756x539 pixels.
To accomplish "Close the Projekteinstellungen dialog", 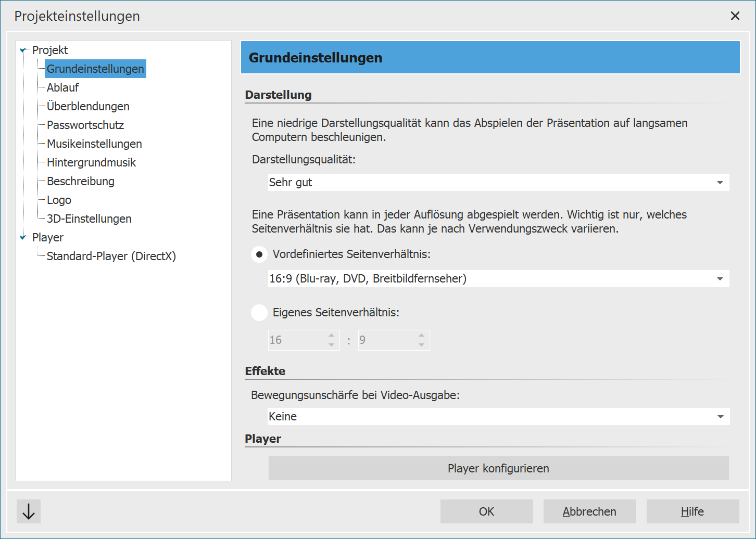I will [x=735, y=16].
